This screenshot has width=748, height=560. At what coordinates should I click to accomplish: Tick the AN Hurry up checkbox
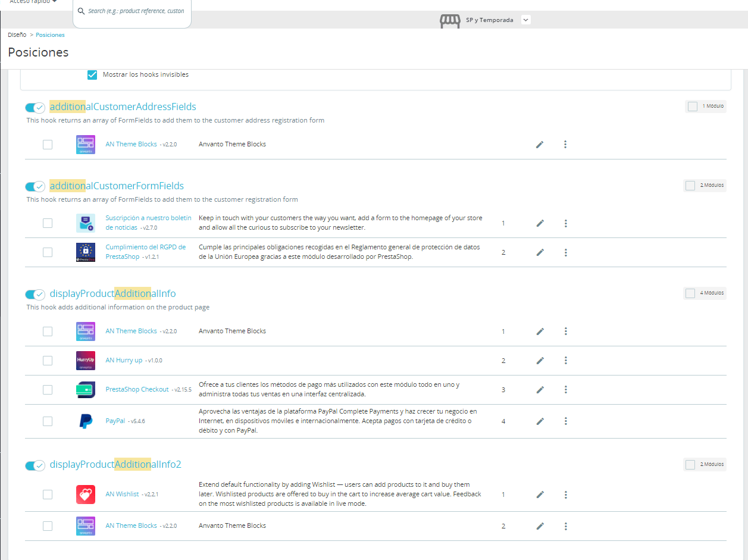click(48, 361)
